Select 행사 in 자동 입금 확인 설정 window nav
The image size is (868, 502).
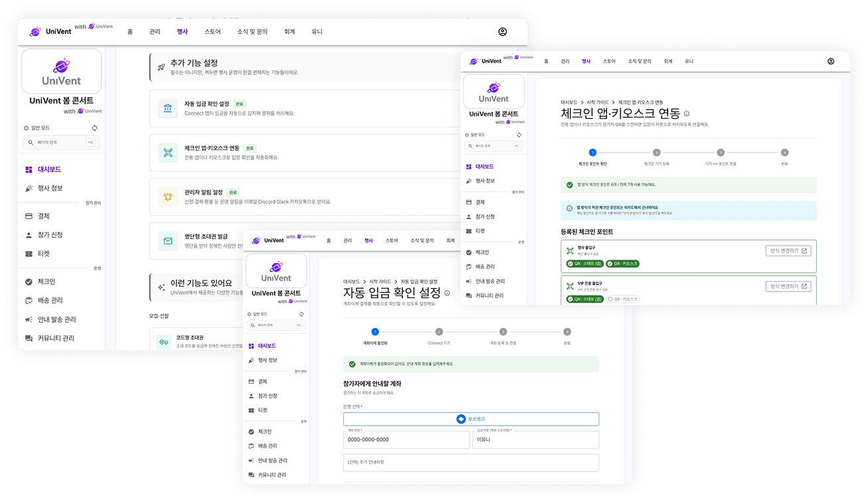(368, 240)
